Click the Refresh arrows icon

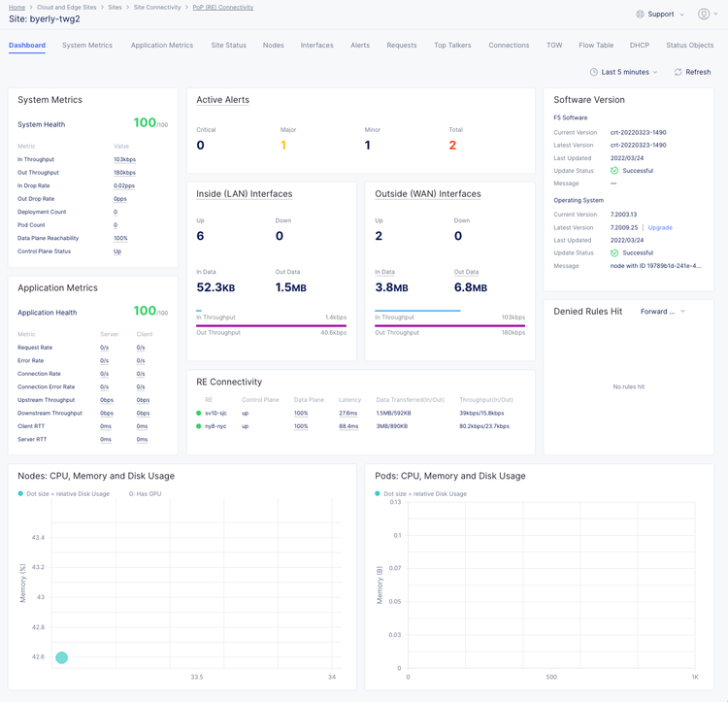tap(678, 73)
